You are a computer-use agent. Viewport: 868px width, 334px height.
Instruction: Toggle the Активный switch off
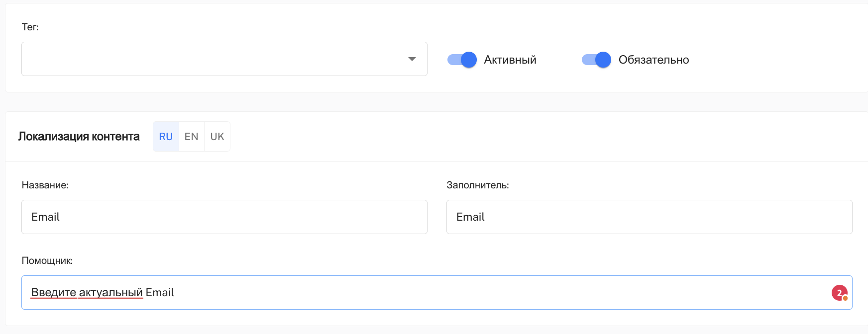tap(462, 60)
